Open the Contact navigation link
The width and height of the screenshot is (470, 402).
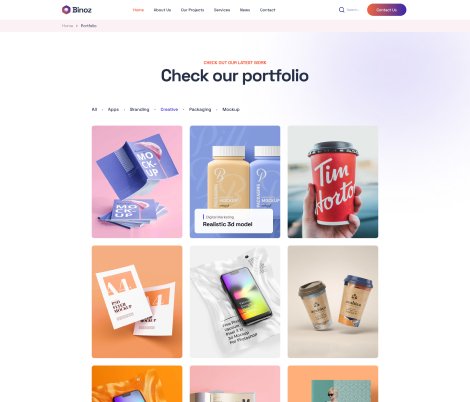pyautogui.click(x=268, y=10)
